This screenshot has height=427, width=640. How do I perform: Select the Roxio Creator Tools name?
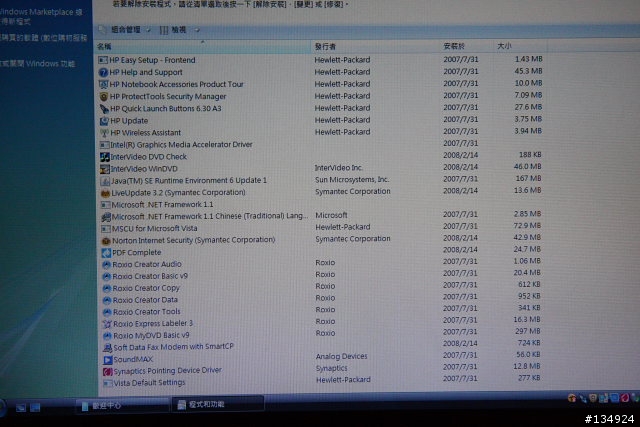point(147,312)
